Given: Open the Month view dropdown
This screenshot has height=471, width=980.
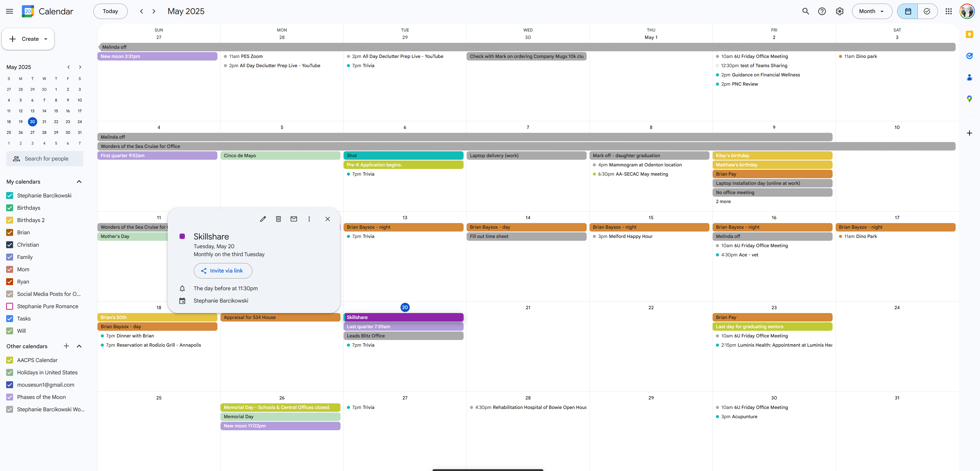Looking at the screenshot, I should click(872, 12).
